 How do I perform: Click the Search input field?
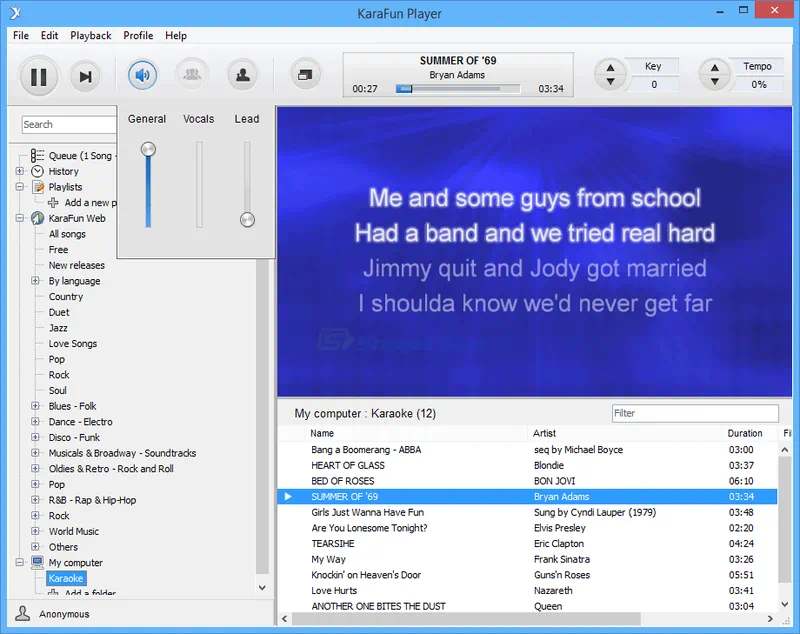[x=69, y=124]
